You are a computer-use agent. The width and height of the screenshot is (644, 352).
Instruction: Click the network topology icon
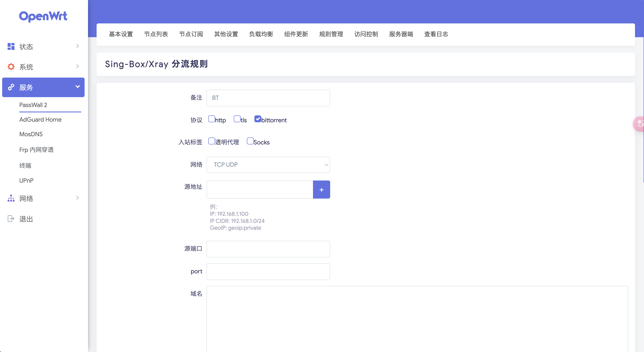pyautogui.click(x=11, y=198)
